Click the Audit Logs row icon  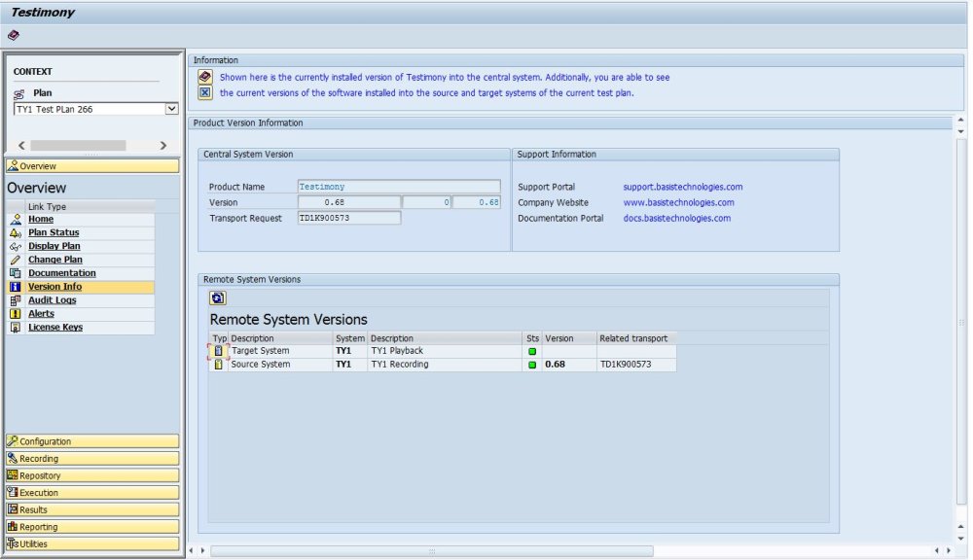(x=16, y=300)
